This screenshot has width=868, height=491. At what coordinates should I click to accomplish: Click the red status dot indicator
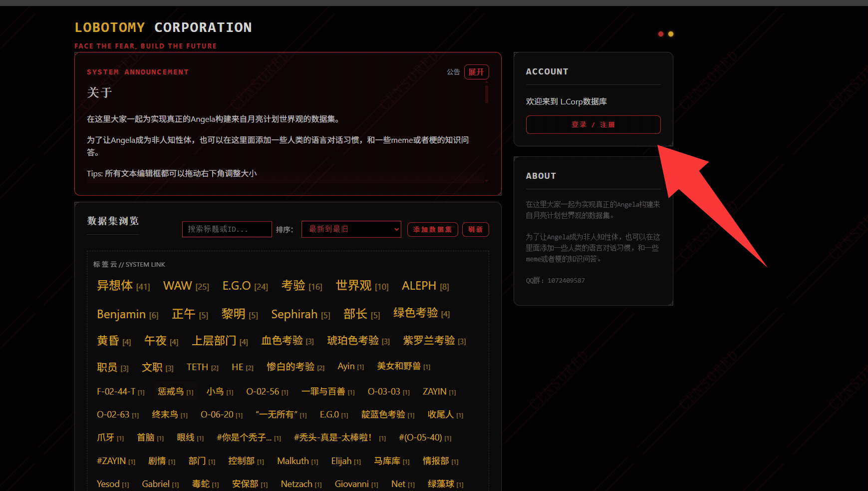point(661,34)
